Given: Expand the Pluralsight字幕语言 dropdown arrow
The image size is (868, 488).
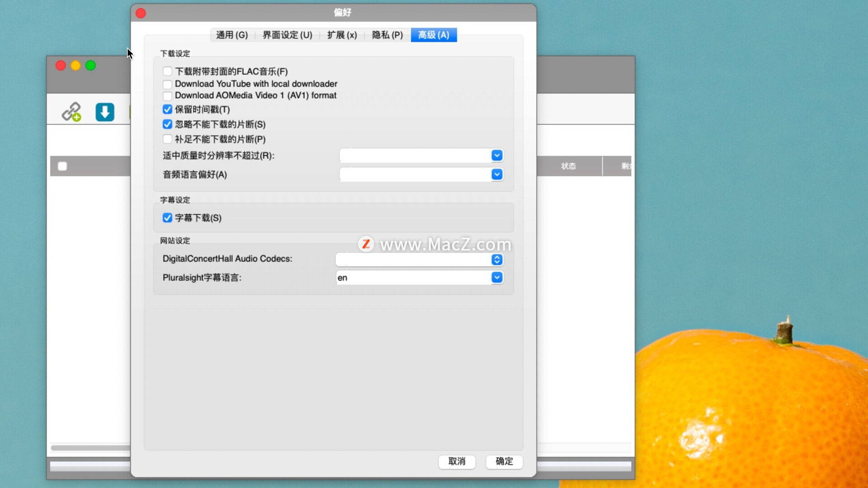Looking at the screenshot, I should (497, 277).
